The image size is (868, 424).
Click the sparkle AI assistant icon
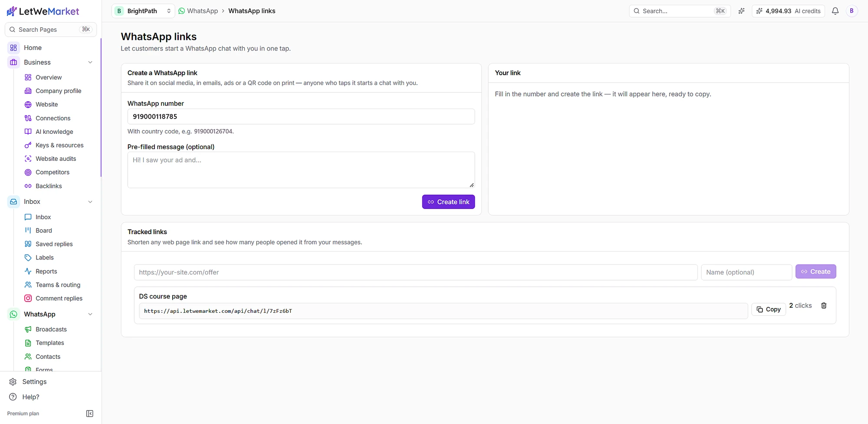(741, 11)
